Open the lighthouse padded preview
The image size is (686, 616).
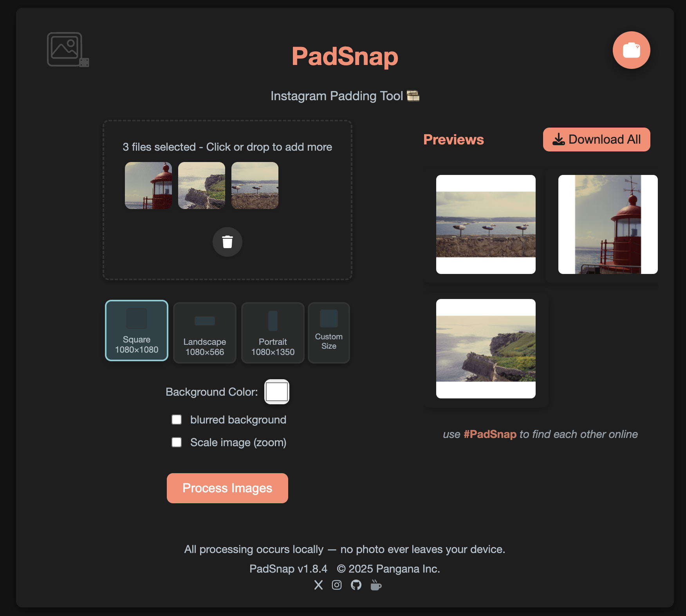point(608,224)
